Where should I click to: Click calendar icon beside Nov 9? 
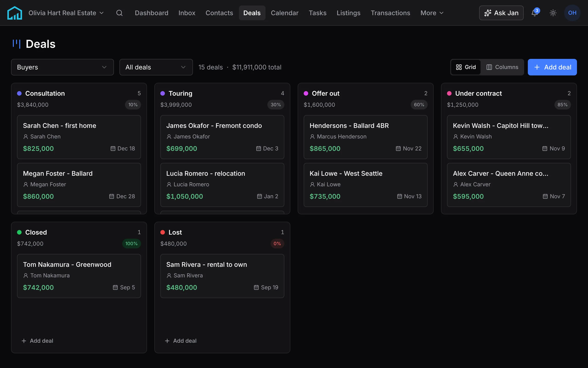point(545,149)
